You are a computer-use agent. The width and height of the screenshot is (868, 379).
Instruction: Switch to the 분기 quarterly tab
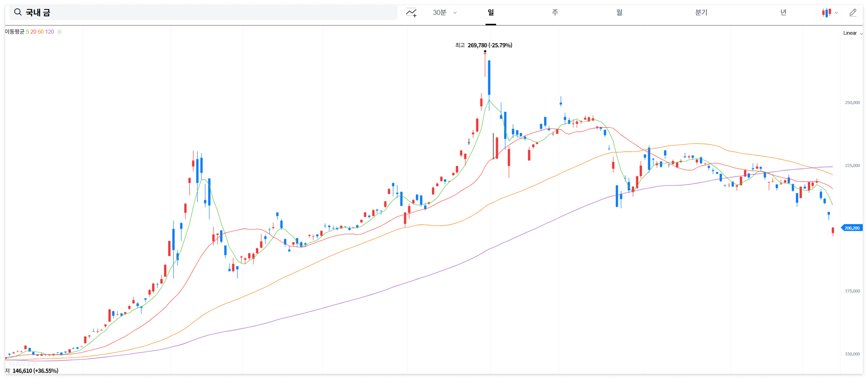pos(701,13)
